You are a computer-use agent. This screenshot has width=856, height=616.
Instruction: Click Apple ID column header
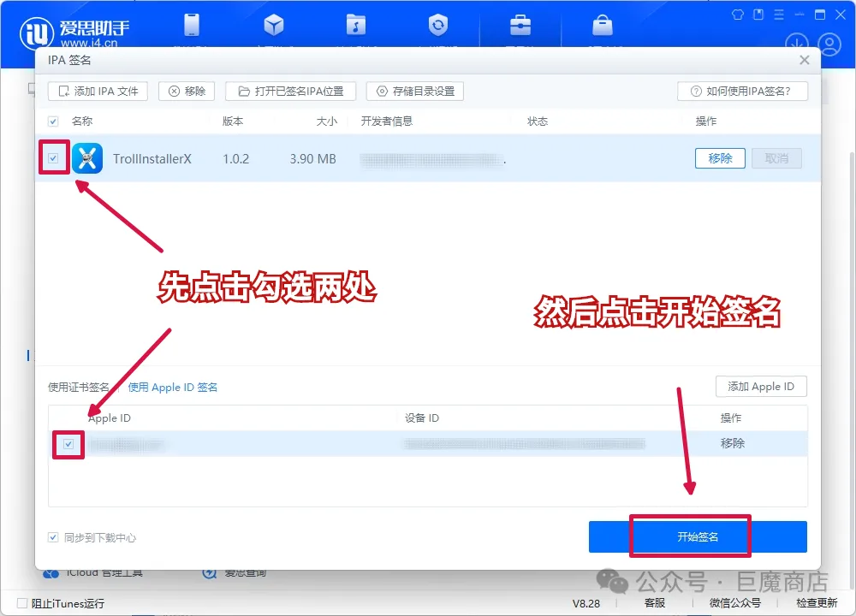pos(110,418)
